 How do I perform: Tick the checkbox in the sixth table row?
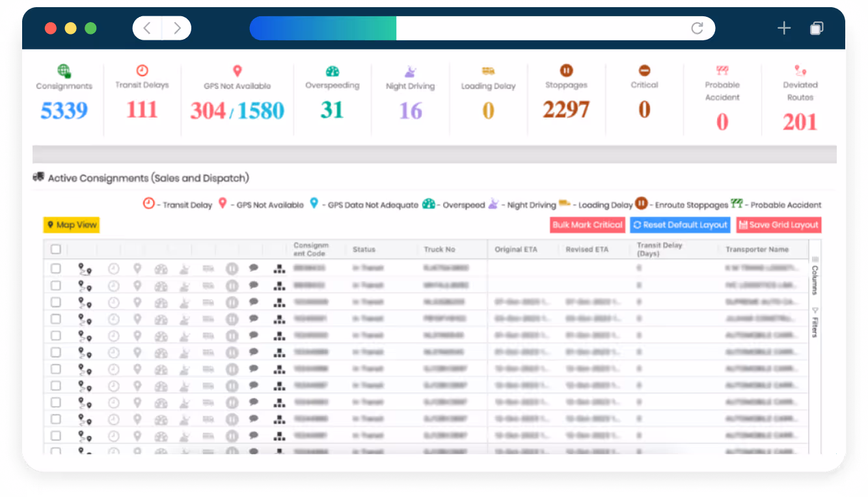56,352
